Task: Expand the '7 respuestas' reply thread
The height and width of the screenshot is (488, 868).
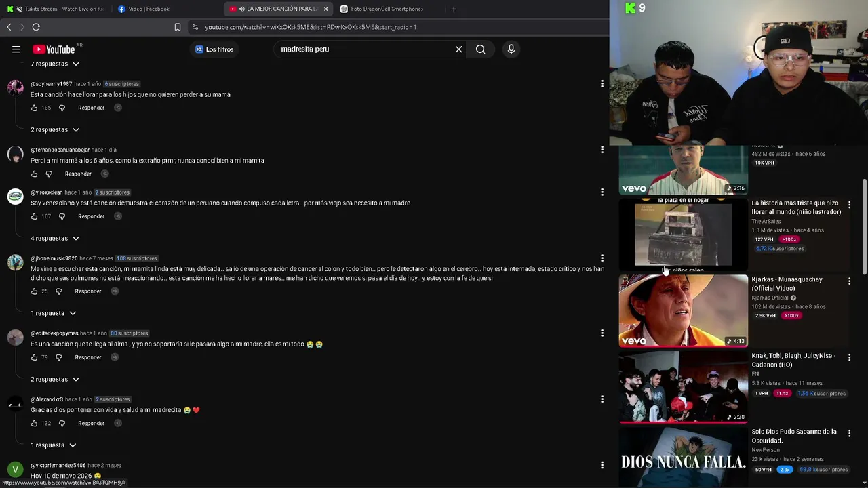Action: coord(55,64)
